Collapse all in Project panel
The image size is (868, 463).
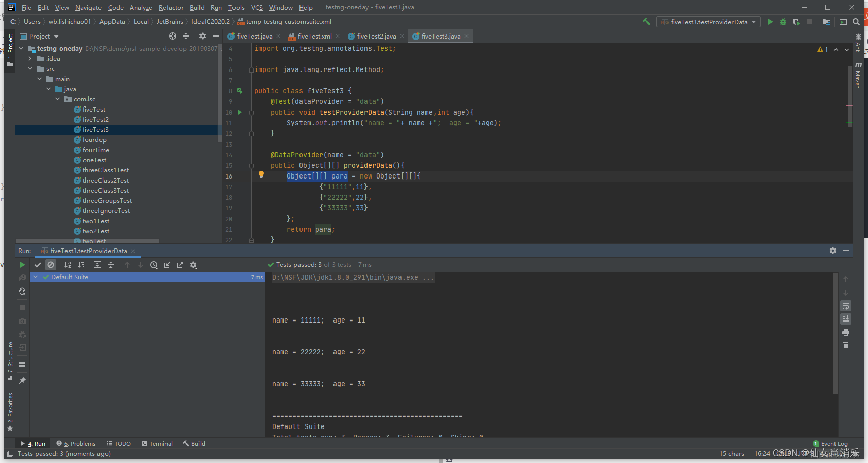pyautogui.click(x=186, y=36)
